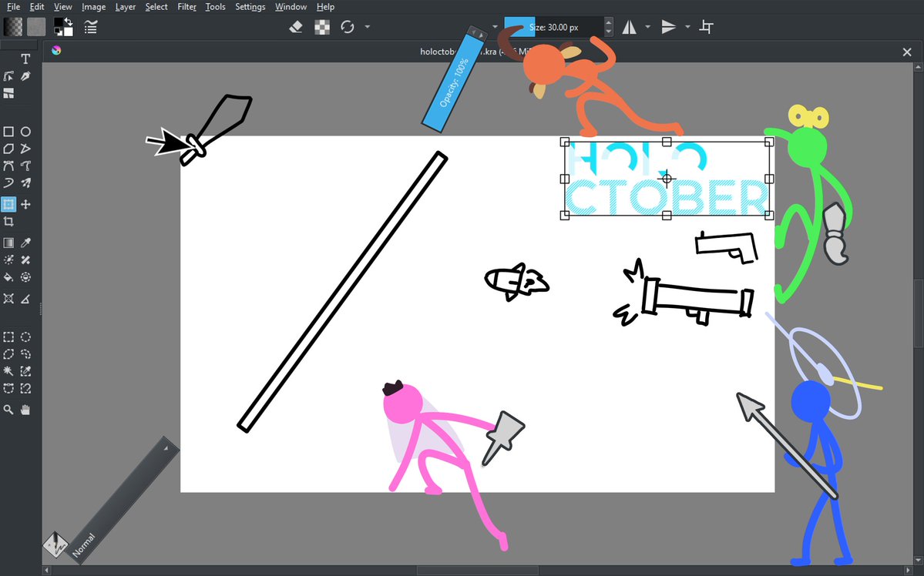
Task: Select the Freehand Selection tool
Action: 25,354
